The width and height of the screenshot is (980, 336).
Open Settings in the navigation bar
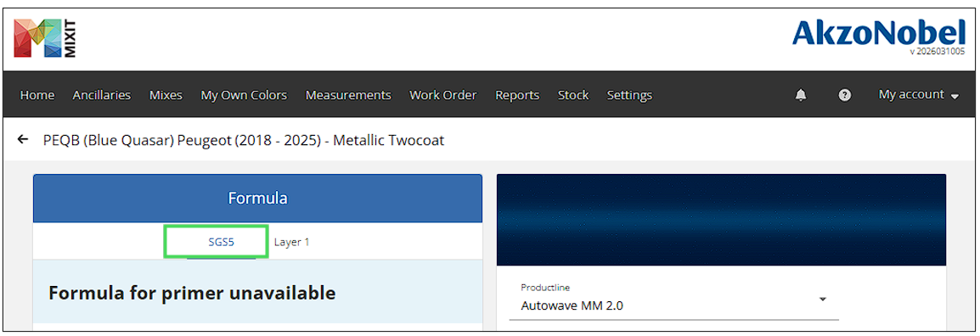click(x=629, y=95)
